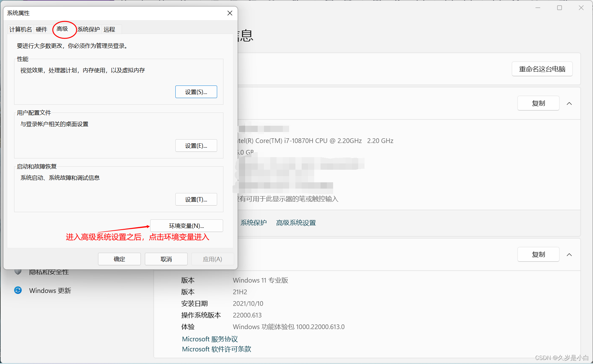Click the 2021/10/10 install date value
Screen dimensions: 593x364
[x=248, y=304]
